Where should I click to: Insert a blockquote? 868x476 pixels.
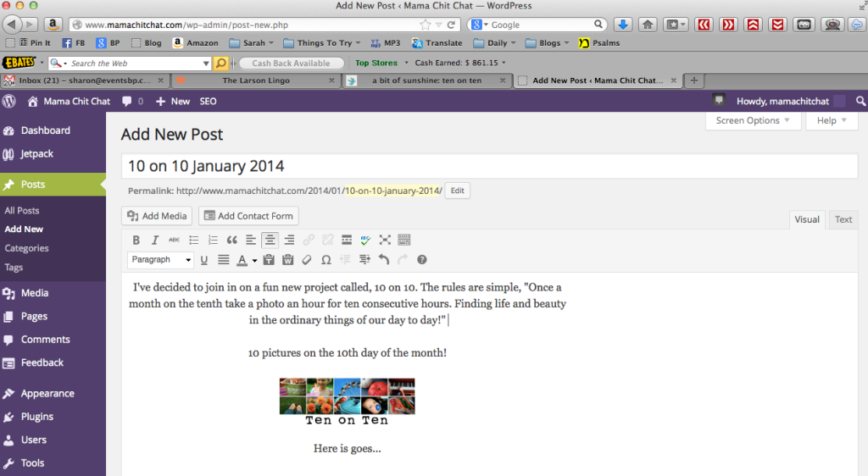pos(231,241)
